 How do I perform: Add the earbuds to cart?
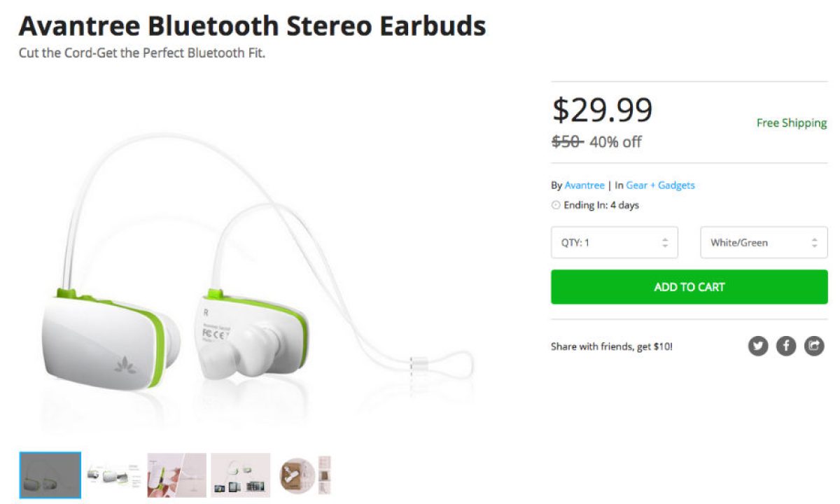point(689,287)
